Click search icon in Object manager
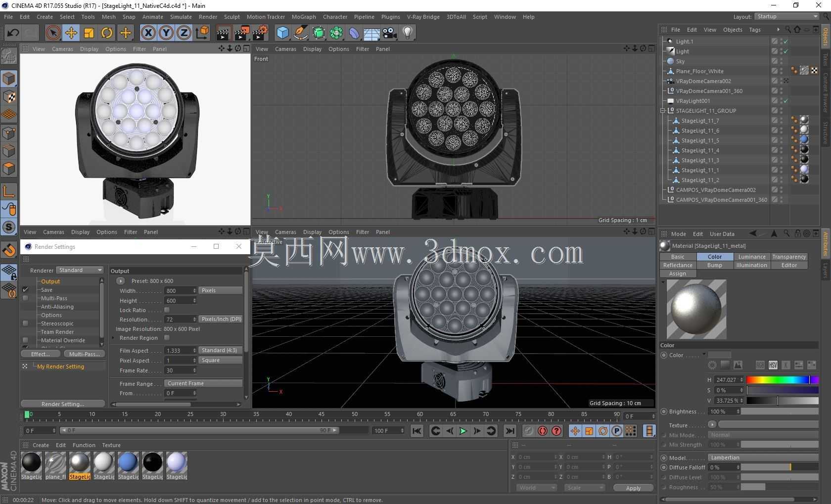 coord(787,30)
